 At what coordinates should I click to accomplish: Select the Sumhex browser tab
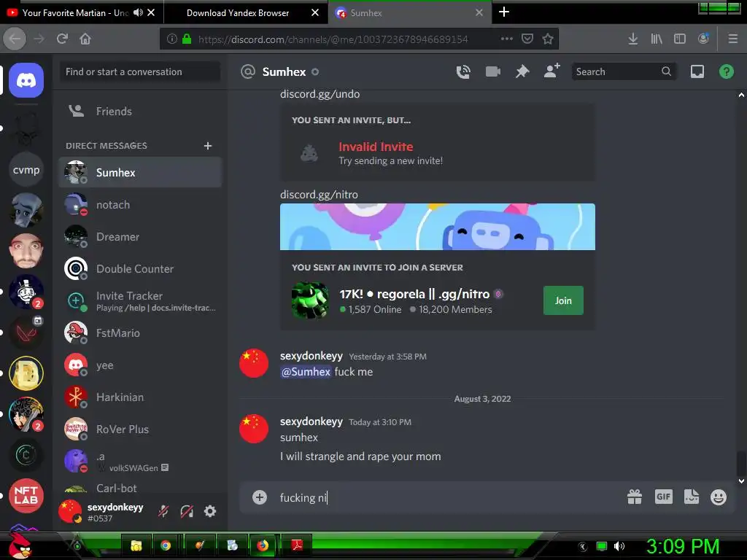click(410, 13)
